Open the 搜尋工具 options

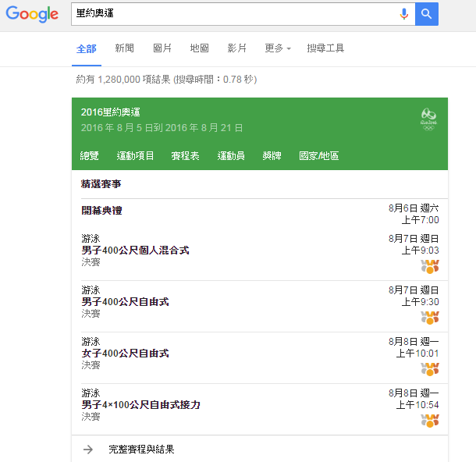[x=325, y=48]
